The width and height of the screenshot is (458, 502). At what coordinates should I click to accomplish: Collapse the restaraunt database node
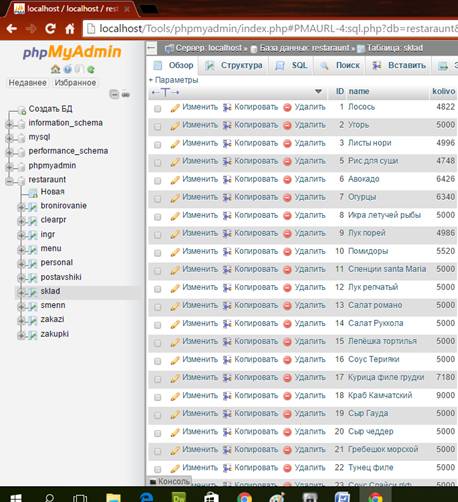click(x=9, y=180)
